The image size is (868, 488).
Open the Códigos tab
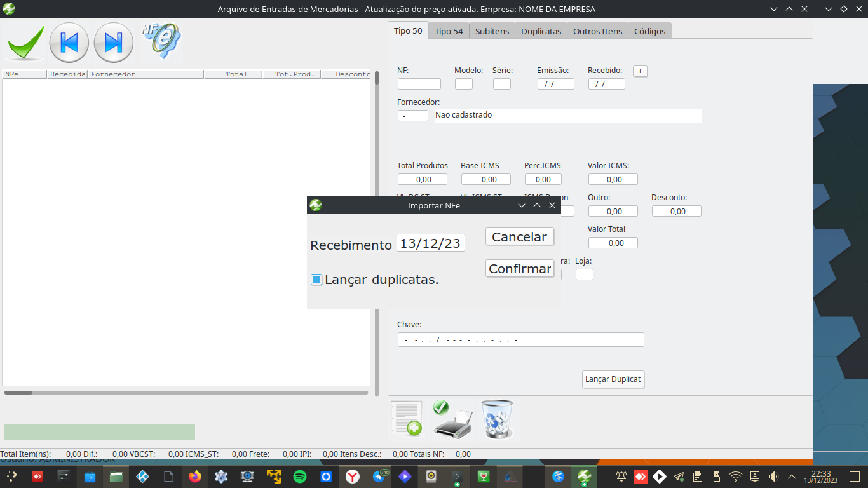tap(650, 31)
